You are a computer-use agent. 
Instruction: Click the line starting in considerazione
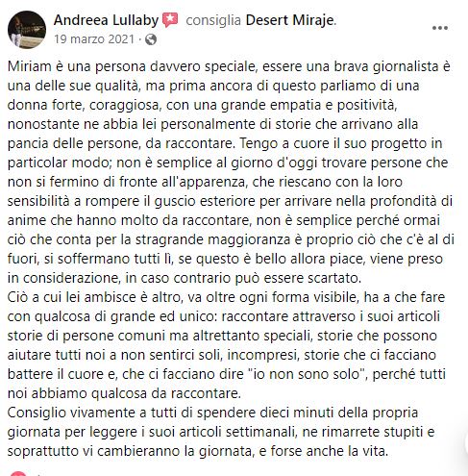(x=185, y=278)
